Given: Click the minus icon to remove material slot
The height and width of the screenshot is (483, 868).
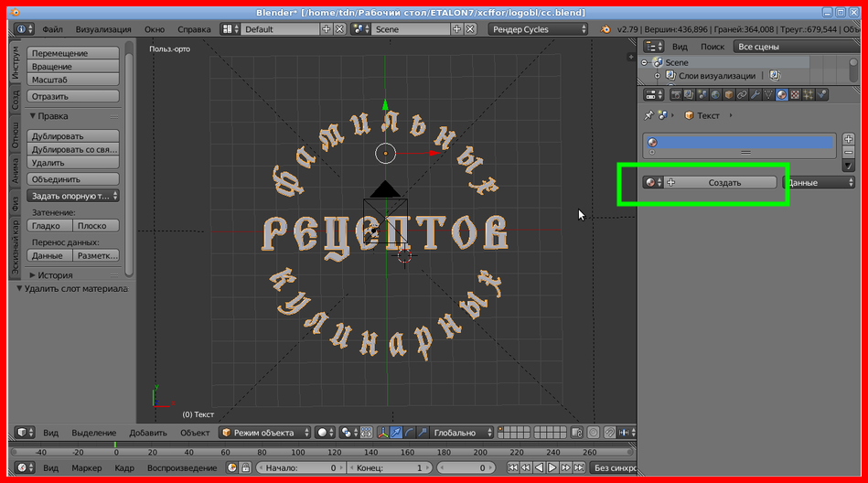Looking at the screenshot, I should 848,151.
